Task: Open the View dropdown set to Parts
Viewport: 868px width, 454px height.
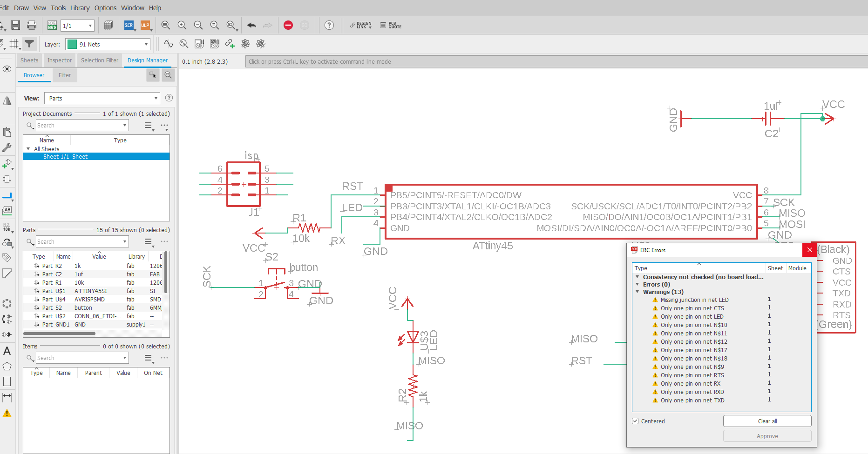Action: click(x=102, y=98)
